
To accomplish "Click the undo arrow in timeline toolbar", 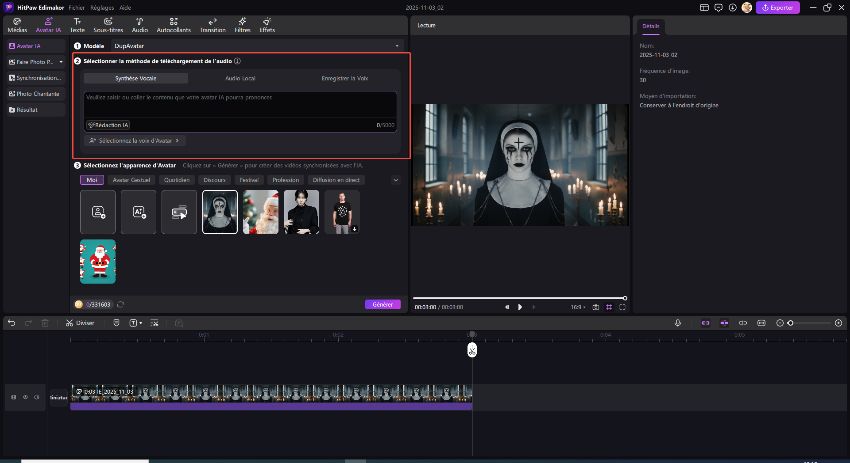I will [x=11, y=323].
